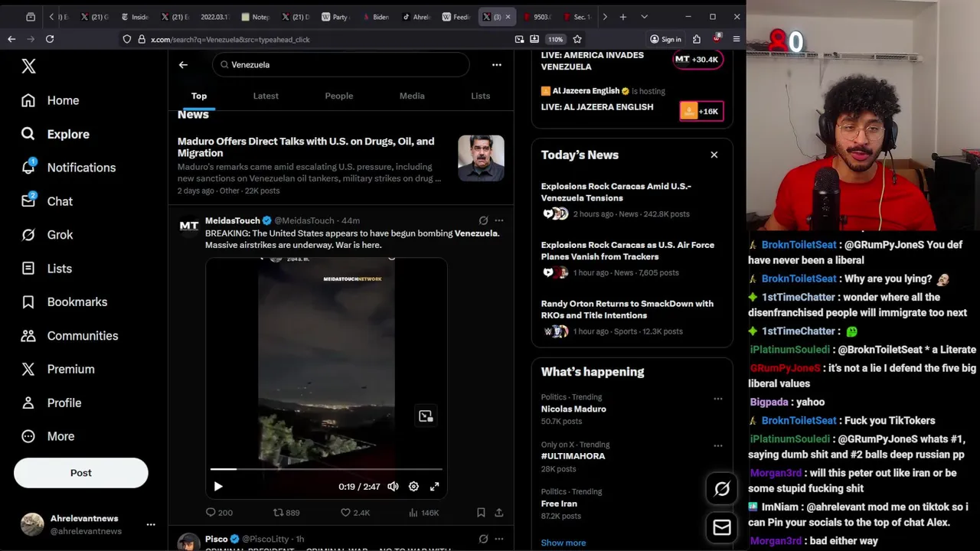Image resolution: width=980 pixels, height=551 pixels.
Task: Mute the video volume
Action: [x=393, y=487]
